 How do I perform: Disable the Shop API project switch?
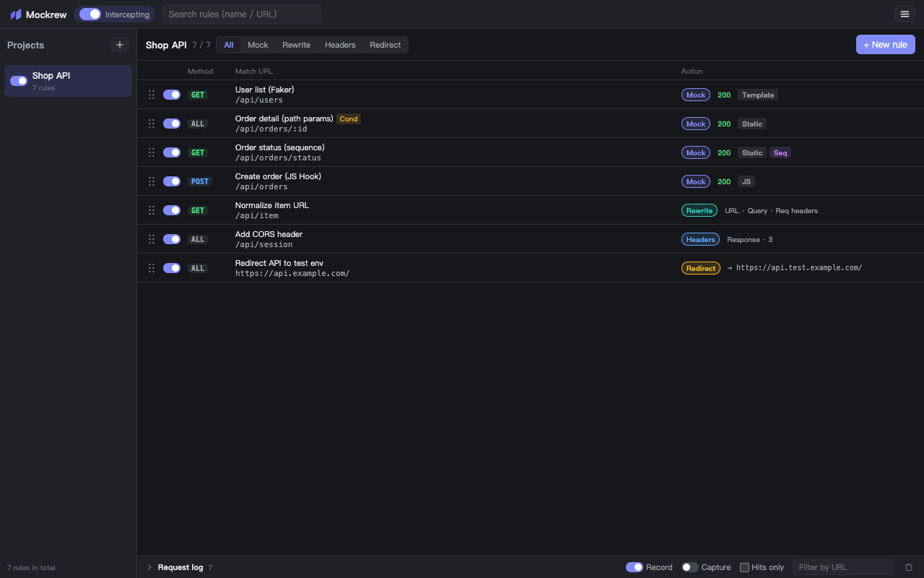pos(19,81)
